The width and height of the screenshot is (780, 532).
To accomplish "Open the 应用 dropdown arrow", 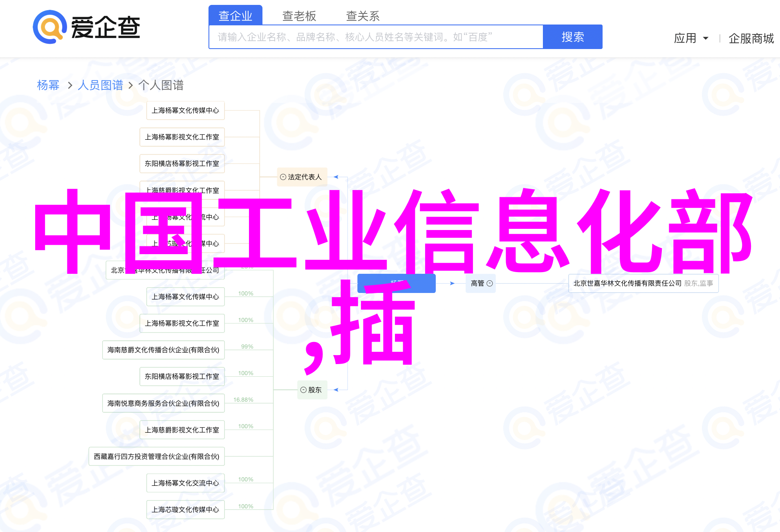I will 706,38.
